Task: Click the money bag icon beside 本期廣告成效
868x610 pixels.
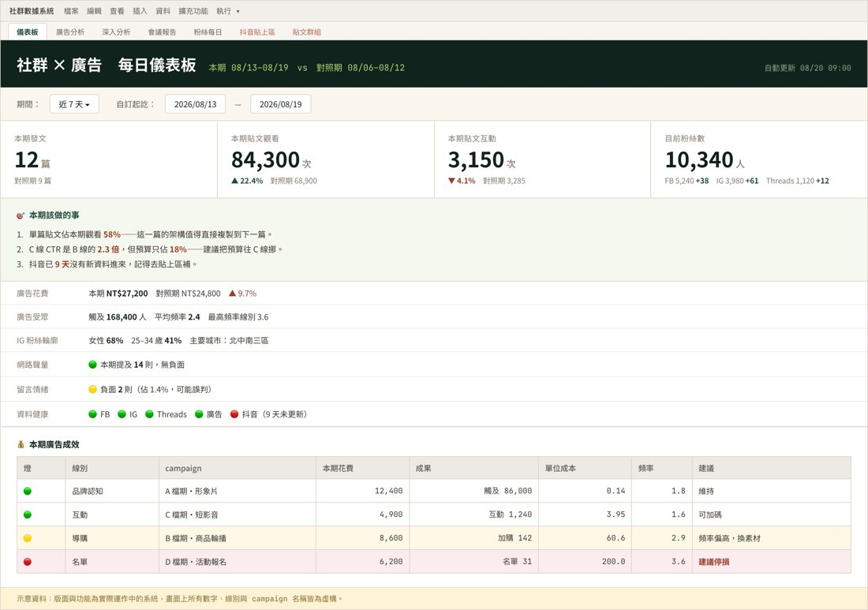Action: coord(21,444)
